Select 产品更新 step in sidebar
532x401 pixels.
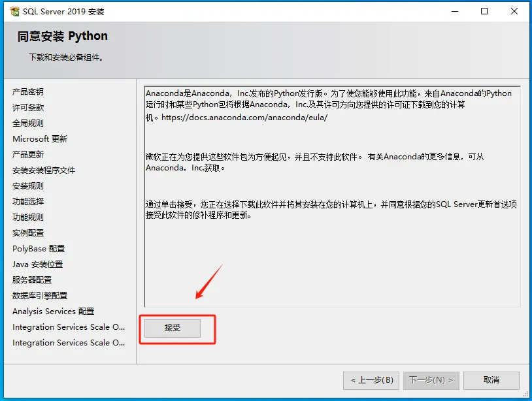(x=28, y=155)
